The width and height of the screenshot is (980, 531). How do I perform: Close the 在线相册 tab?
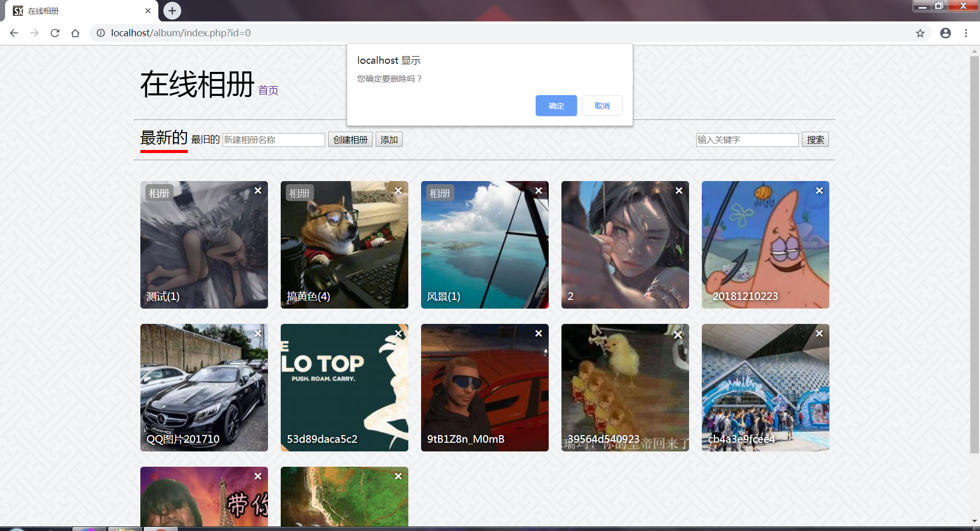[x=148, y=11]
